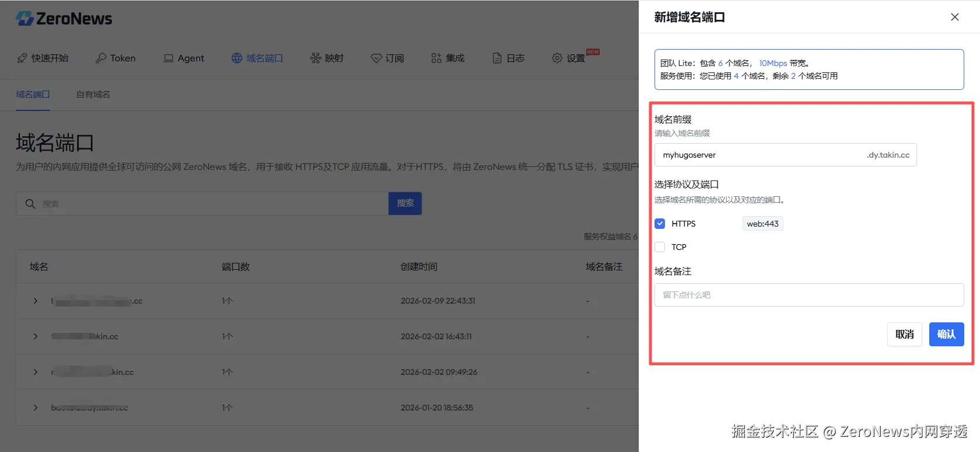Click the laptop icon beside Agent
Viewport: 980px width, 452px height.
[x=169, y=58]
